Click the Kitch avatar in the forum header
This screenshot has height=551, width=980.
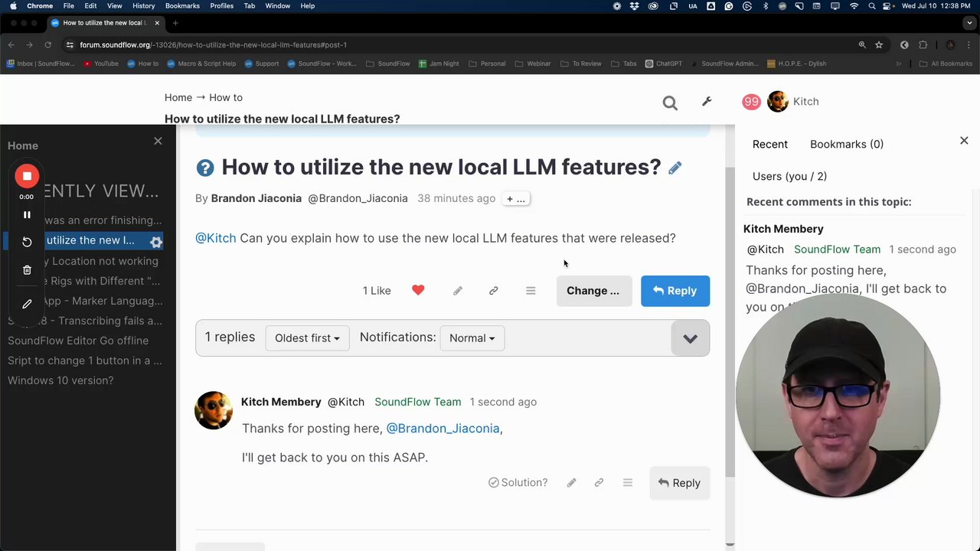click(777, 101)
